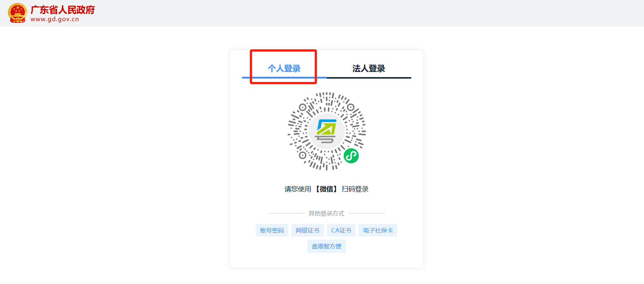Click the 粤省事 logo inside the QR code

coord(326,131)
